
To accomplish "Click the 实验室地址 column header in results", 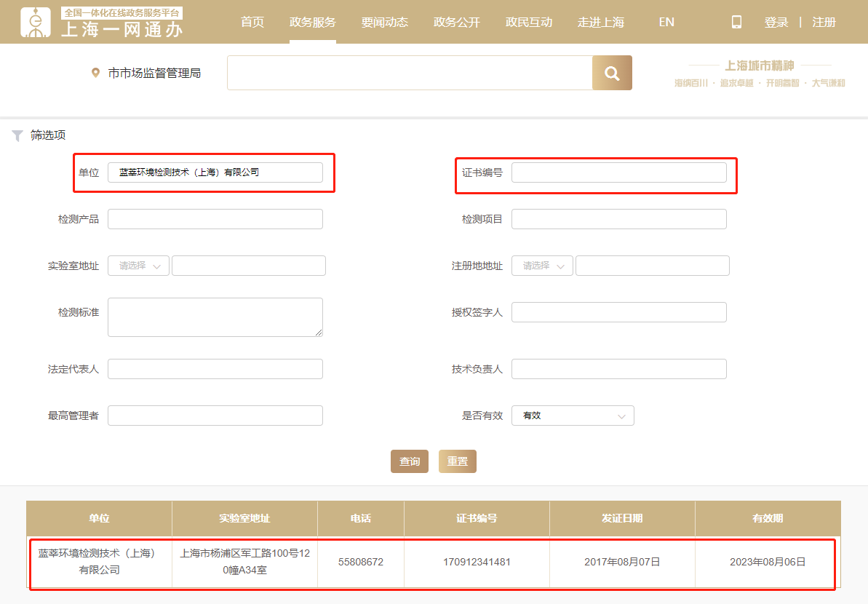I will pyautogui.click(x=244, y=518).
